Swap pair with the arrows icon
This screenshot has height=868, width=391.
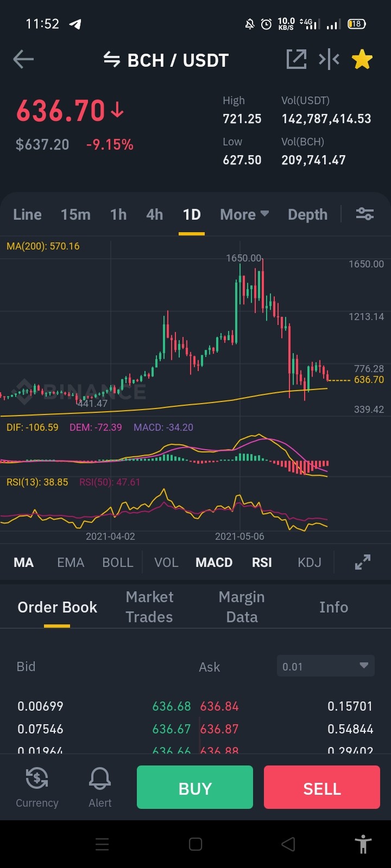tap(112, 60)
